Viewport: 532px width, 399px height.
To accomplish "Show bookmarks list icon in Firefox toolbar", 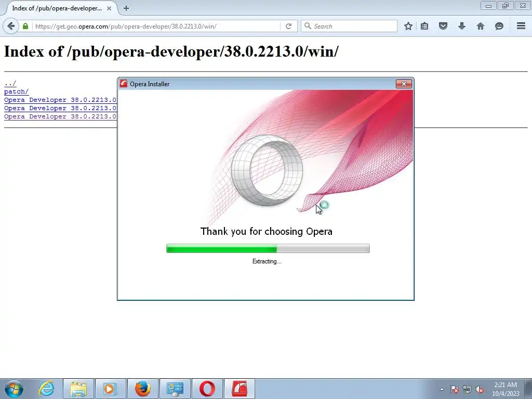I will pos(424,26).
